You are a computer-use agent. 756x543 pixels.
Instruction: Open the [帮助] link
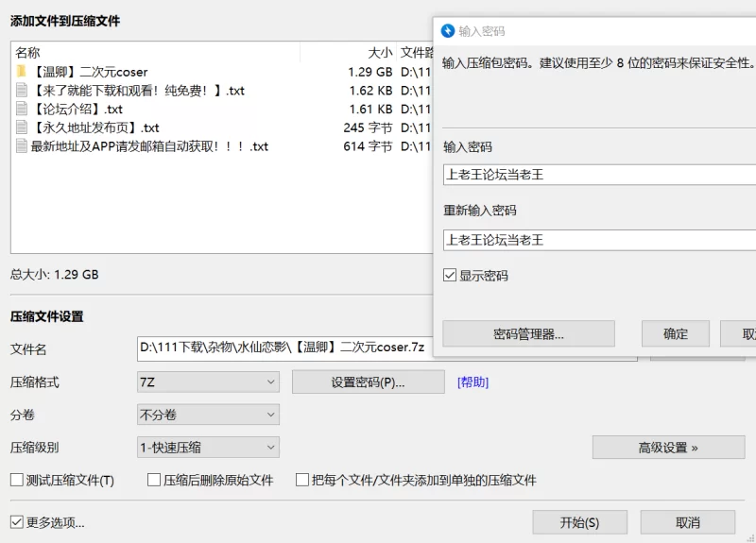pos(473,382)
